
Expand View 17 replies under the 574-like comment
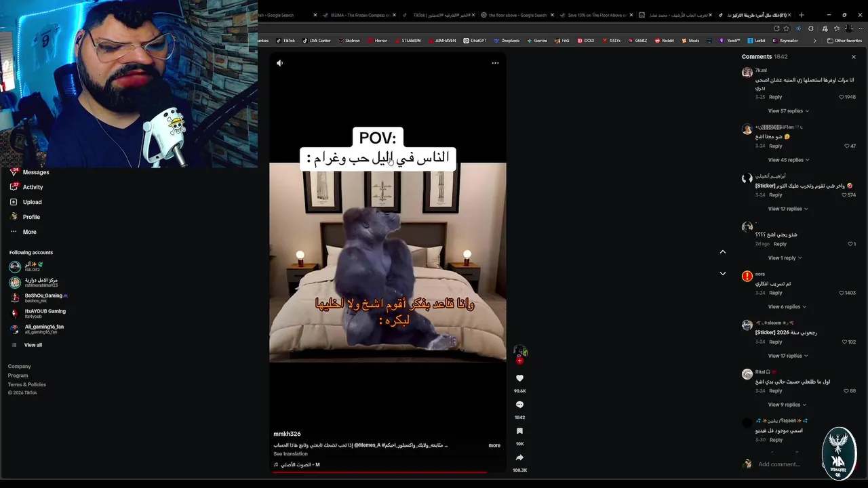point(788,209)
